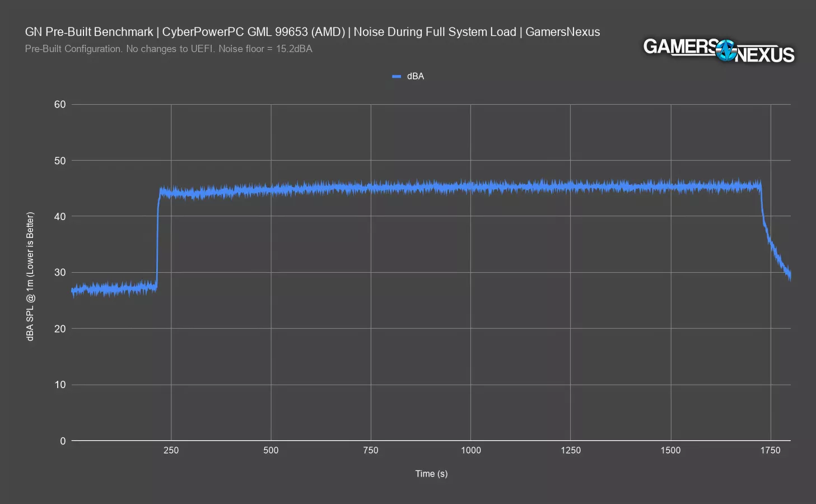
Task: Click the dBA SPL @ 1m vertical axis label
Action: pos(30,276)
